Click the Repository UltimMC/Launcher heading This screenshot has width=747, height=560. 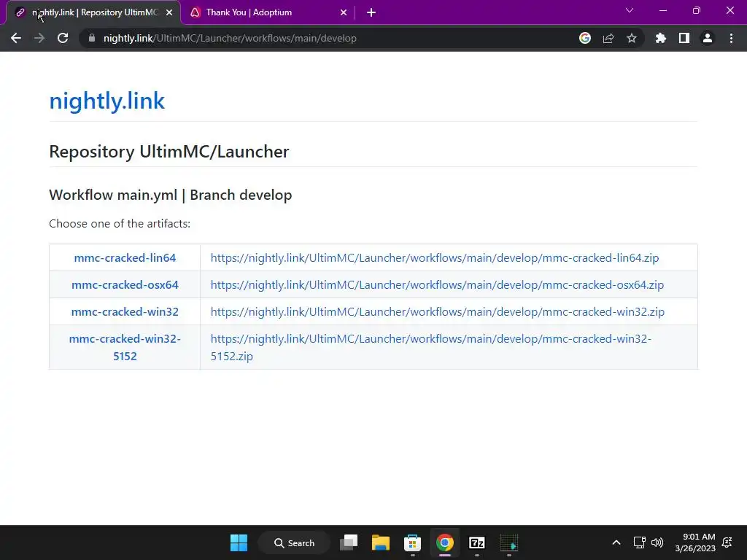[x=169, y=152]
